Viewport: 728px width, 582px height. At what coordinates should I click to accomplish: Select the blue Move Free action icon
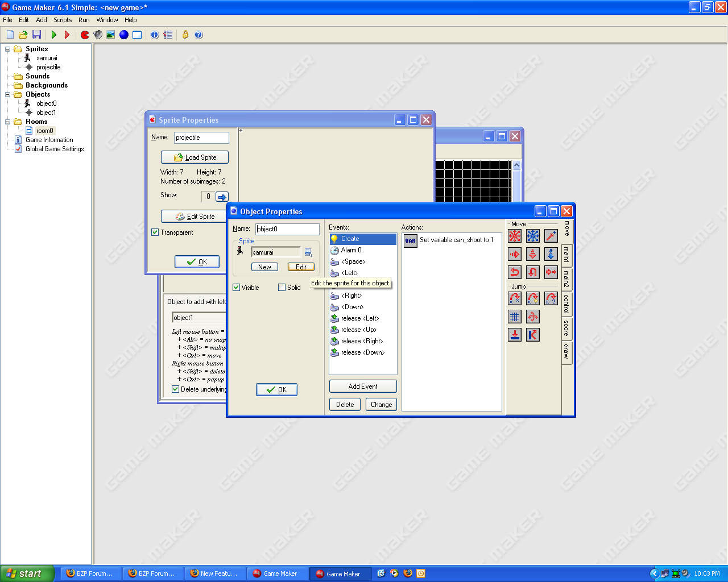coord(533,236)
